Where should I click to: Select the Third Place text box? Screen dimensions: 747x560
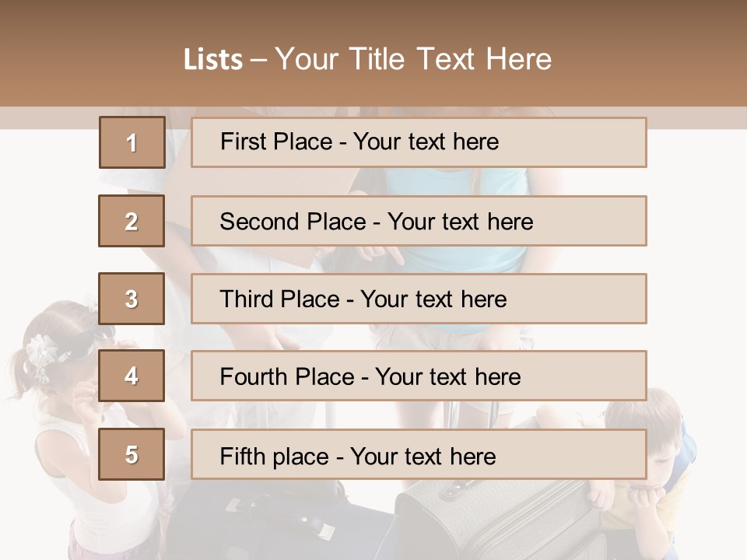tap(419, 299)
